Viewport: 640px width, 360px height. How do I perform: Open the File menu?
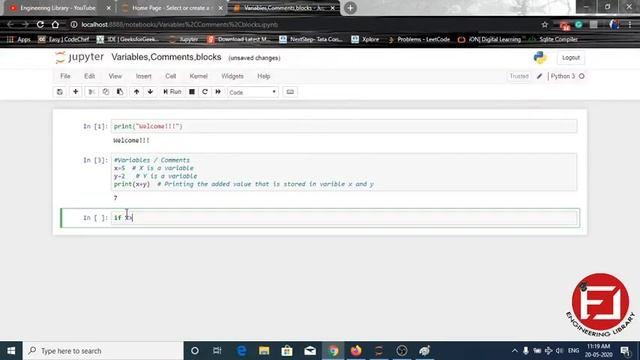pyautogui.click(x=65, y=76)
